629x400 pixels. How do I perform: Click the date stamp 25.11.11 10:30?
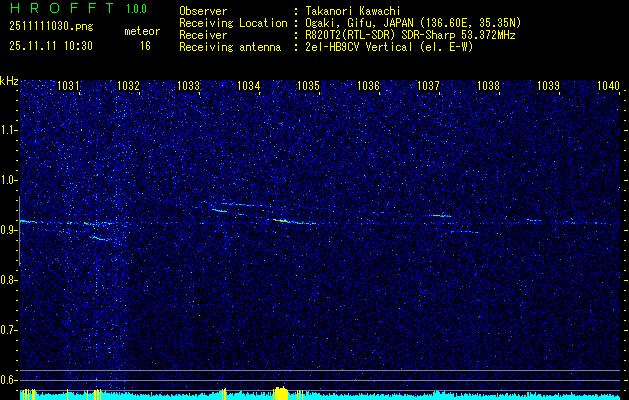51,46
